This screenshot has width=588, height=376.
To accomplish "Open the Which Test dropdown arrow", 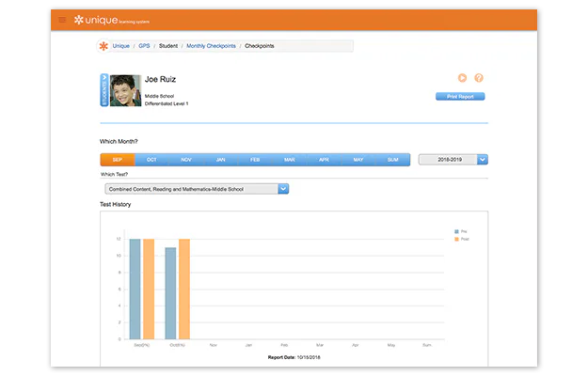I will coord(283,189).
